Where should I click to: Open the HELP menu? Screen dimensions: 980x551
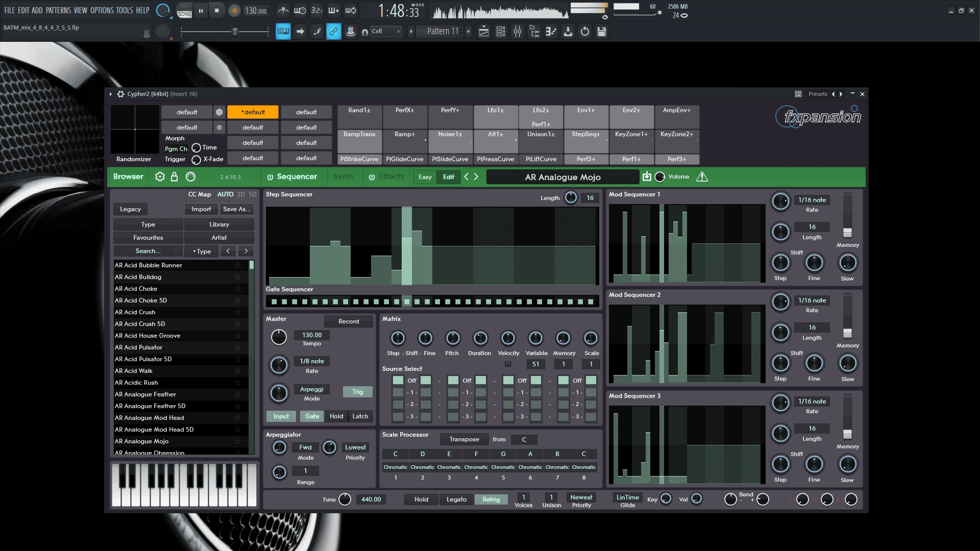[142, 10]
